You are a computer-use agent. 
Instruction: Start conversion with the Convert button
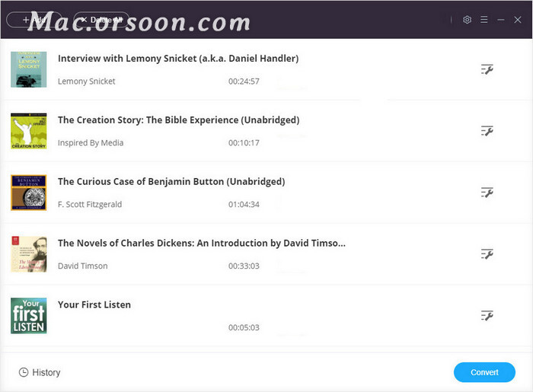point(484,372)
